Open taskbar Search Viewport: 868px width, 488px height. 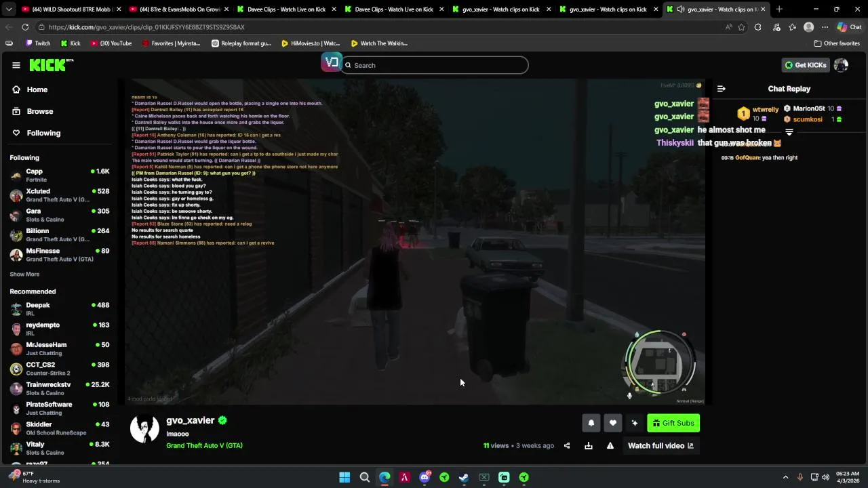tap(364, 477)
